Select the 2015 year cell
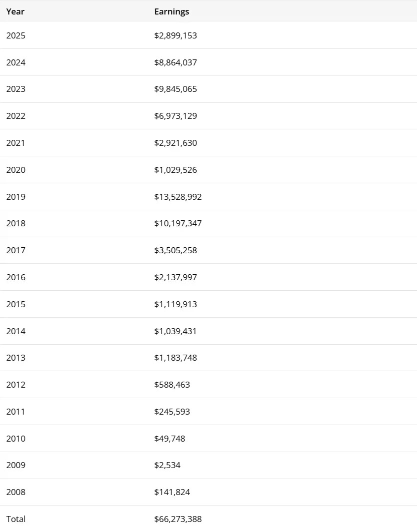The image size is (417, 532). pos(15,304)
